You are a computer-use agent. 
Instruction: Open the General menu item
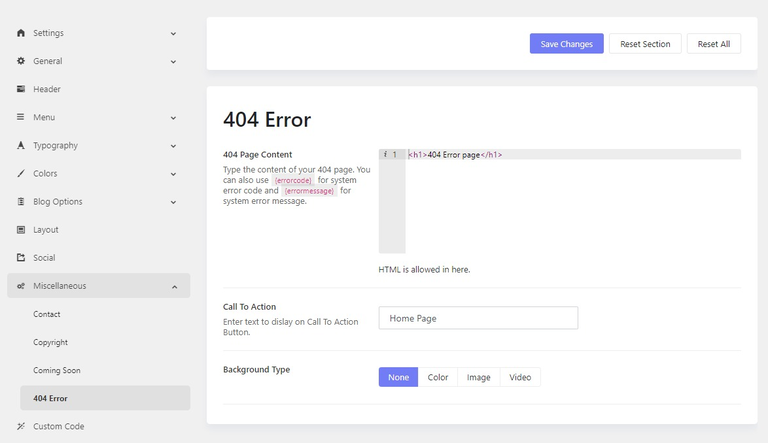tap(98, 61)
